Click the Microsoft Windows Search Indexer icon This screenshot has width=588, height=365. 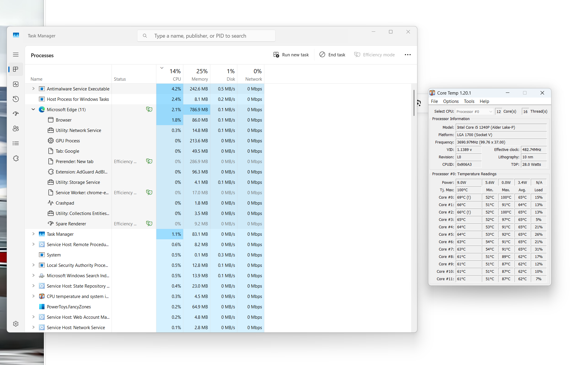pos(42,275)
